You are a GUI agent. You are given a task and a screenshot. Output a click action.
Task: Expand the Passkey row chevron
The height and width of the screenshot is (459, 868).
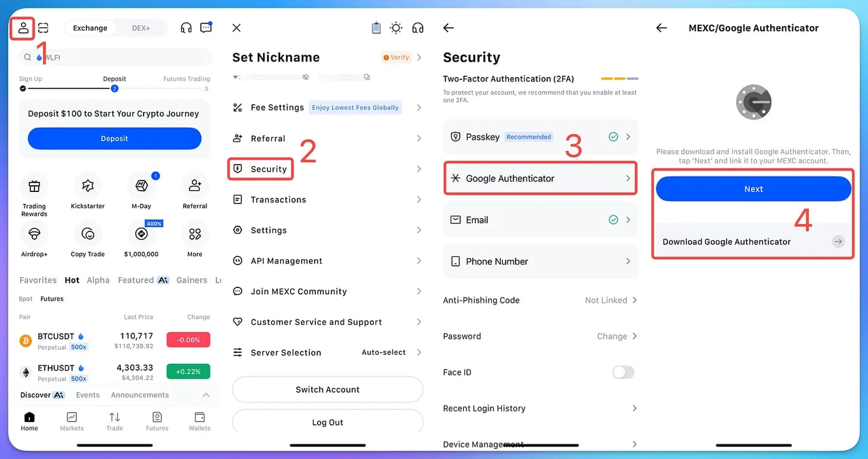[628, 137]
